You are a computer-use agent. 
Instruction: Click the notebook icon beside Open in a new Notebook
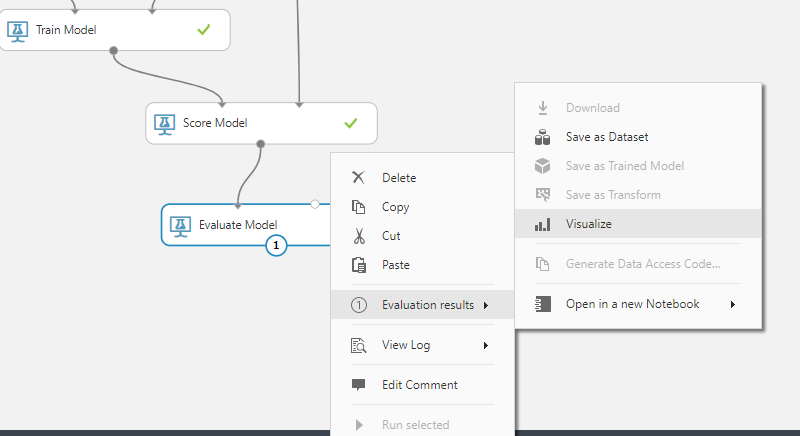(x=543, y=304)
